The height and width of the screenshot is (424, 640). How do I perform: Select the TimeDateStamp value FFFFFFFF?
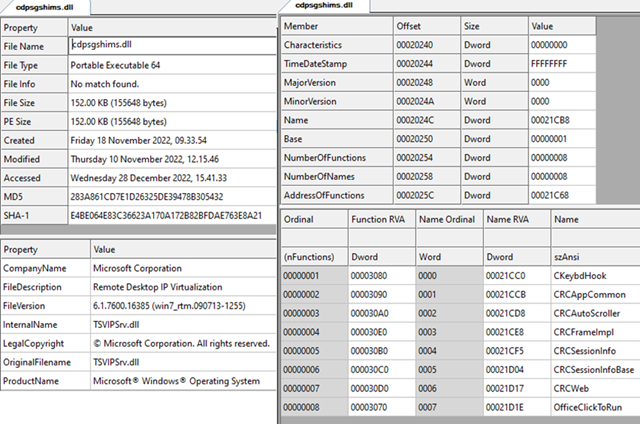pyautogui.click(x=549, y=64)
